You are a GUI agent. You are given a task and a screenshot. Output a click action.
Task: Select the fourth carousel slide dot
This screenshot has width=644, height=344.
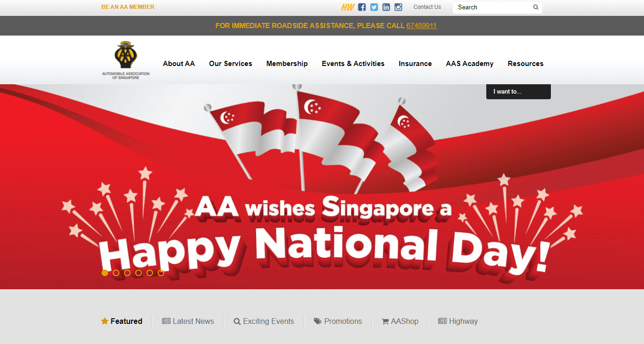click(x=139, y=273)
